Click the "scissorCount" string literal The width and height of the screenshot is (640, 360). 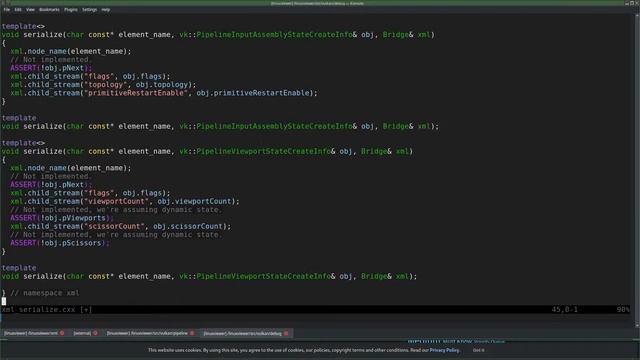[114, 226]
